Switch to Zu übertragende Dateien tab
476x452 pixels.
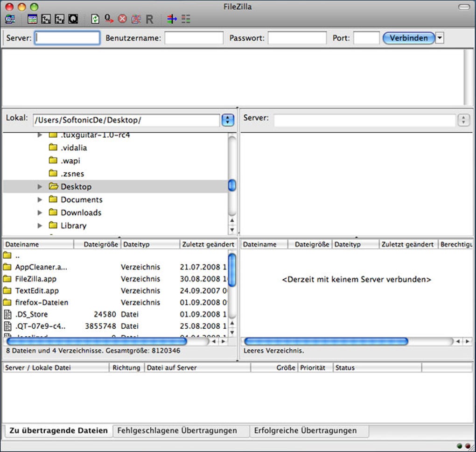point(59,431)
